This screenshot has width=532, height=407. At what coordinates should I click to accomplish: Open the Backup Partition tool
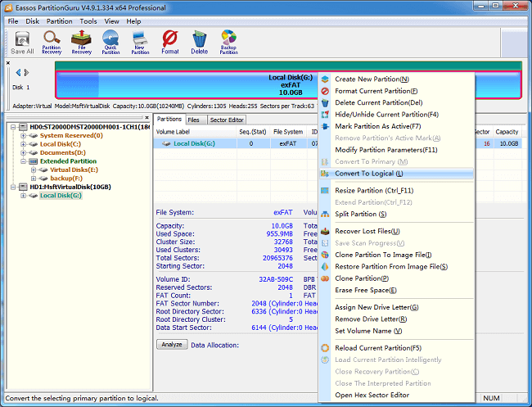[x=229, y=41]
